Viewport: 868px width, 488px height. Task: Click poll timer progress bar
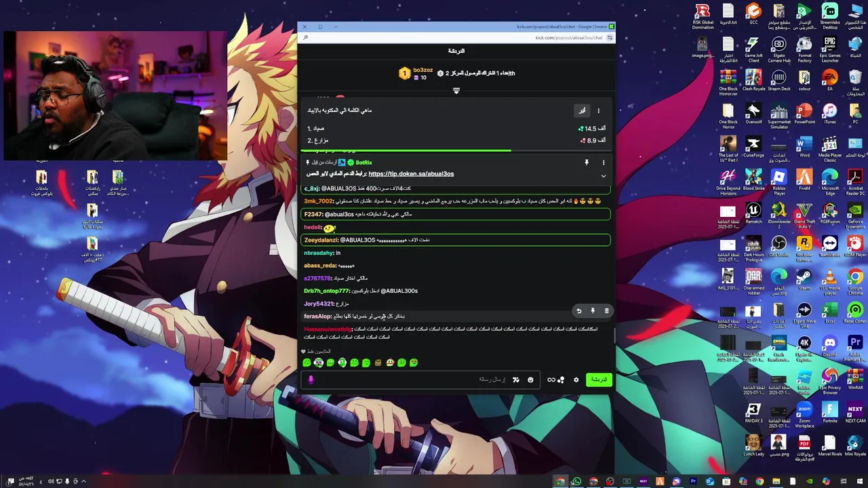coord(456,150)
